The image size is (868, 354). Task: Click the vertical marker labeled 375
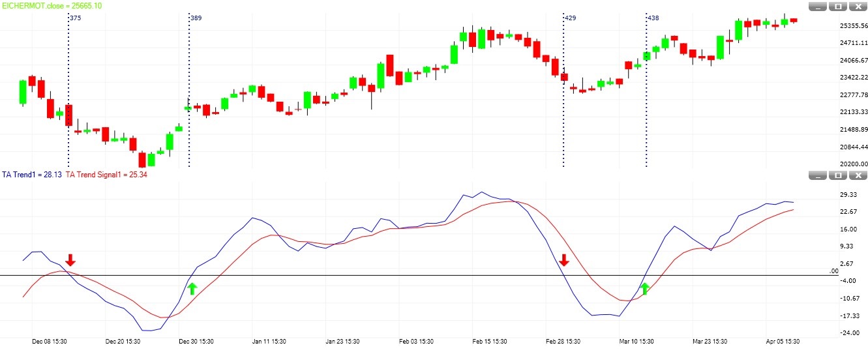(68, 91)
